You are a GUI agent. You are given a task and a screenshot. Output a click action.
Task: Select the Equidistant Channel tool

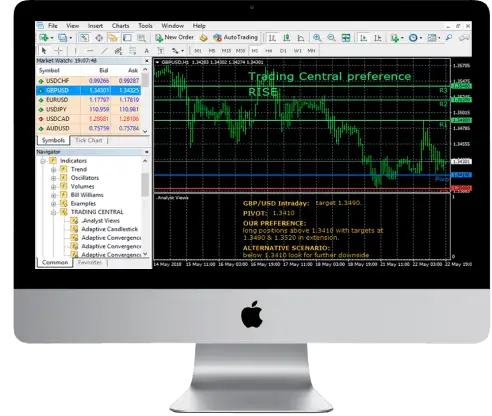118,51
